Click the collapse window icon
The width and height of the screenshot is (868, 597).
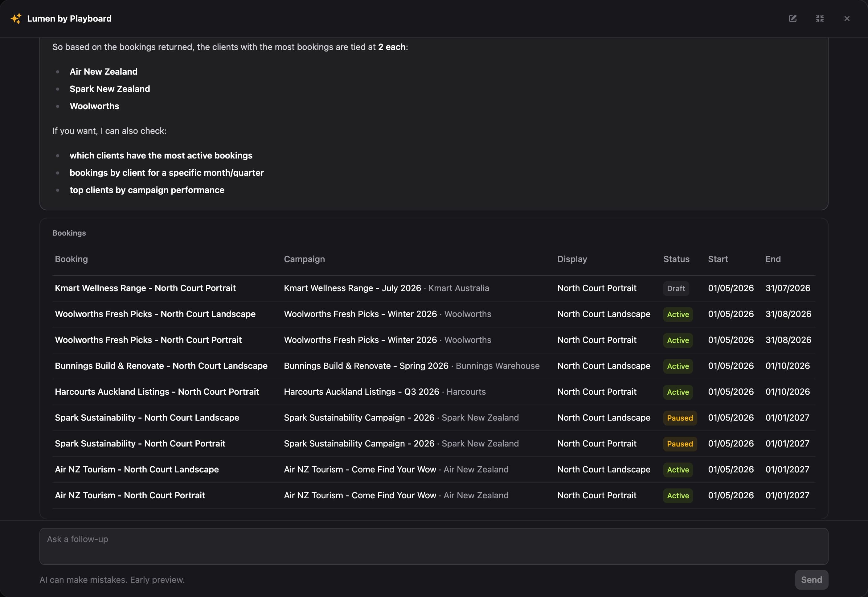tap(820, 18)
